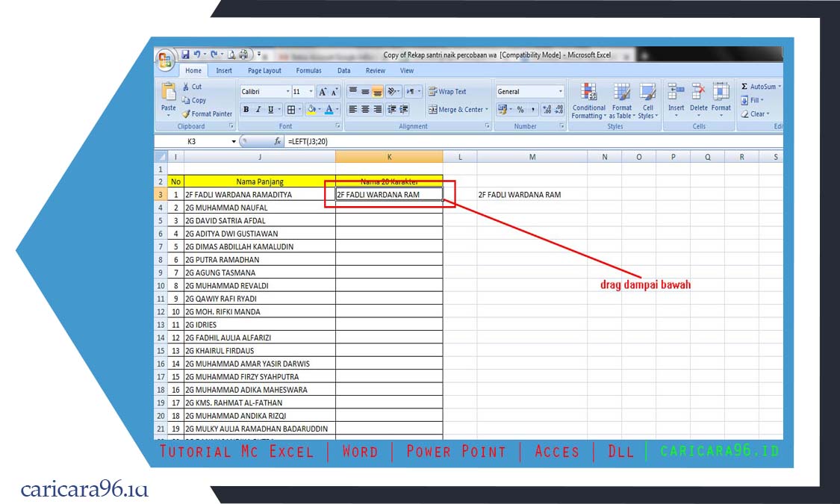Redo the last action

point(214,55)
